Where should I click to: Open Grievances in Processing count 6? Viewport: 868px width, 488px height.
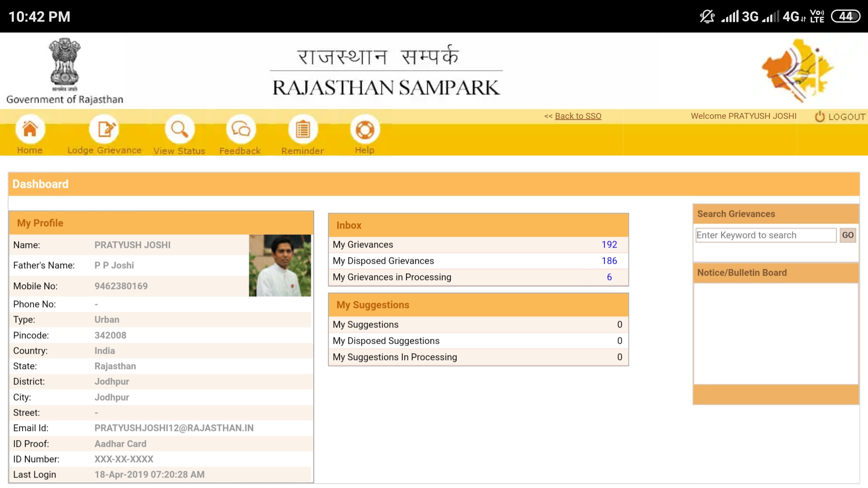(609, 277)
